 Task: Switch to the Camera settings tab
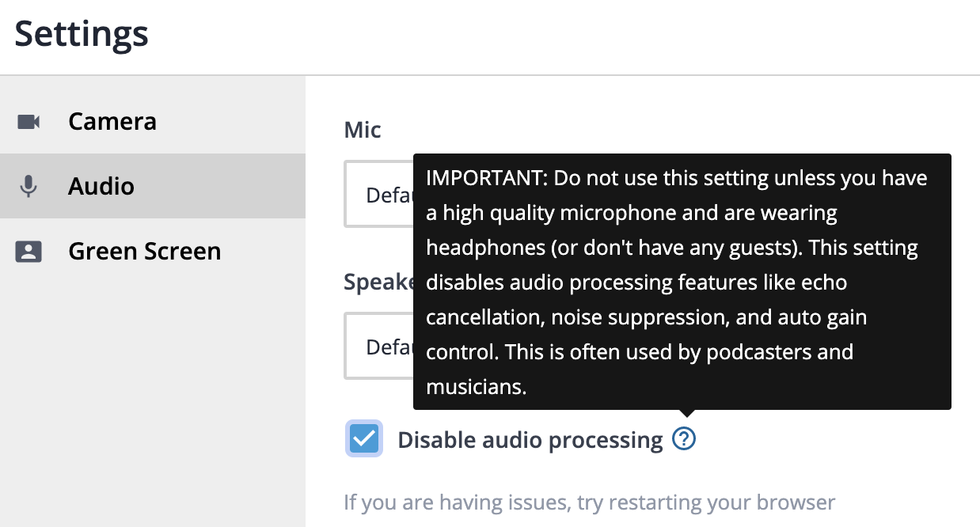coord(153,122)
